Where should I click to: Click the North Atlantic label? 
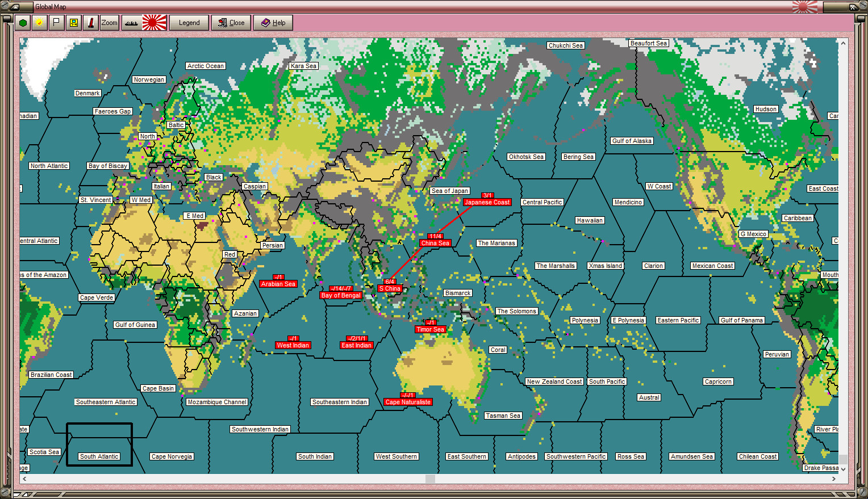click(x=49, y=166)
